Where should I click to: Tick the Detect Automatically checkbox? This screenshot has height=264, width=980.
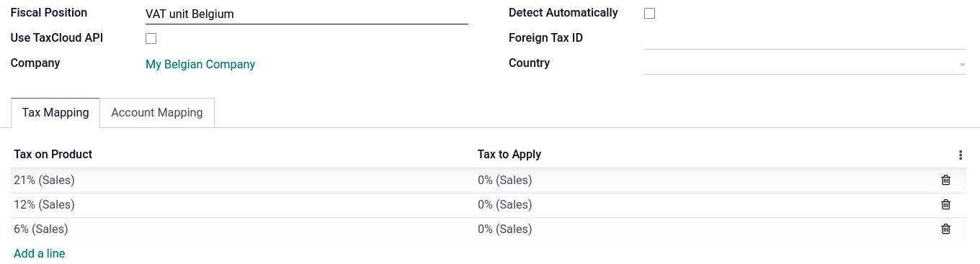pos(649,13)
